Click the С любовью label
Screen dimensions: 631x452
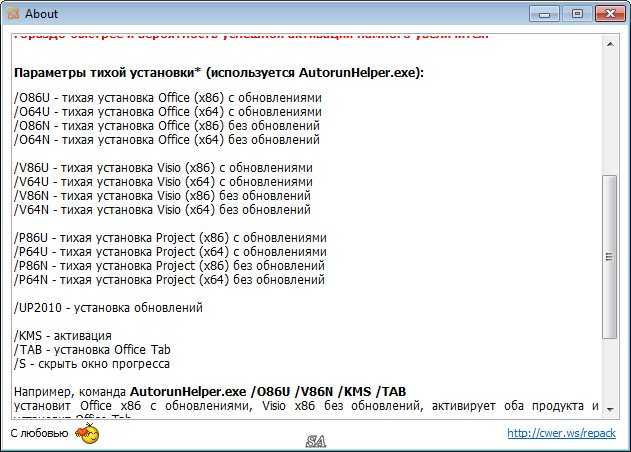click(x=39, y=433)
